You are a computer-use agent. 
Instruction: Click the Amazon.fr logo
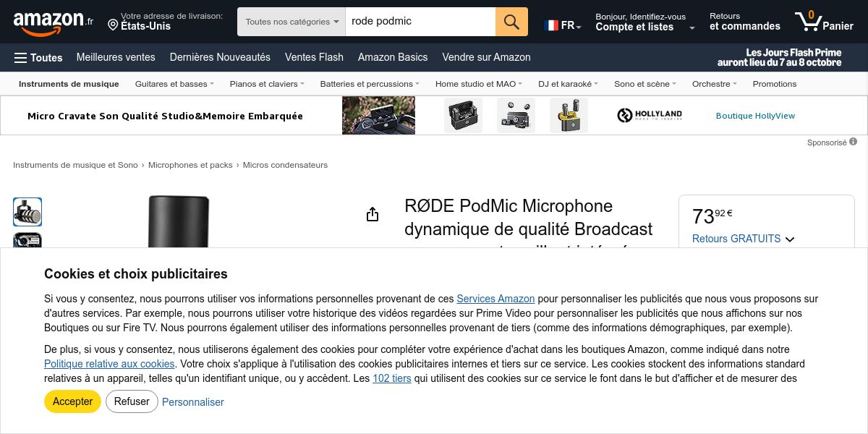pos(53,22)
